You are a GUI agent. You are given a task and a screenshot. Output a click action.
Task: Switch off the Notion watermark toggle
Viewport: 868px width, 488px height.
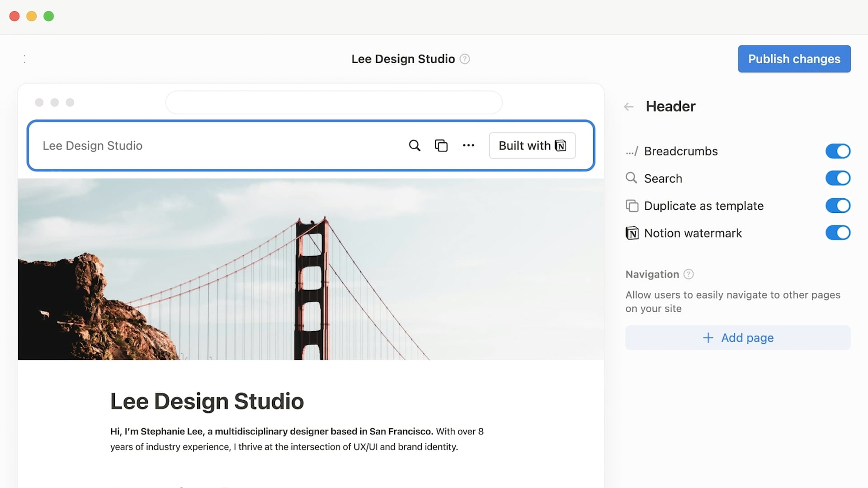838,233
